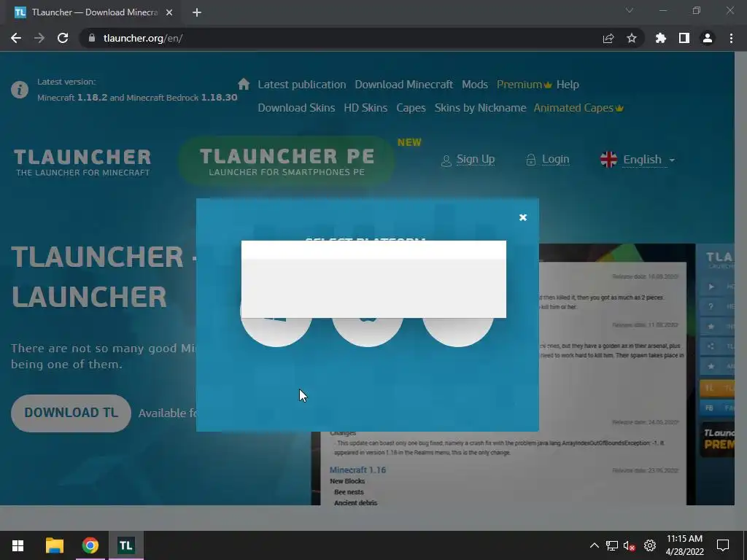Open the Help menu item
This screenshot has height=560, width=747.
click(568, 85)
